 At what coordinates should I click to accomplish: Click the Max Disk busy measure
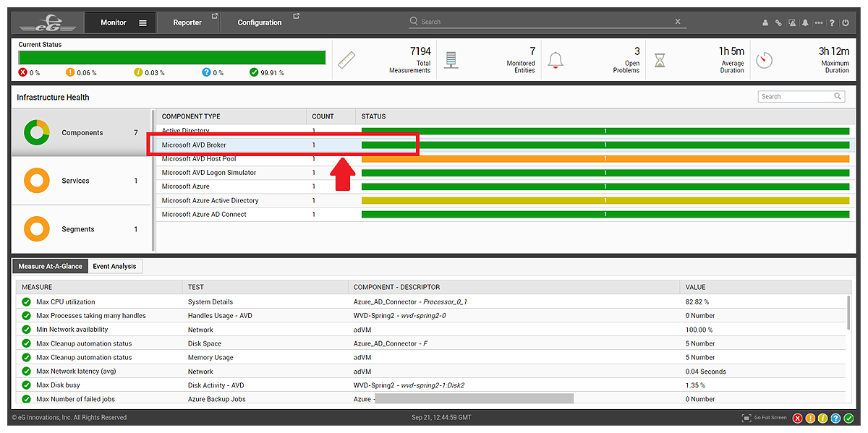[58, 385]
